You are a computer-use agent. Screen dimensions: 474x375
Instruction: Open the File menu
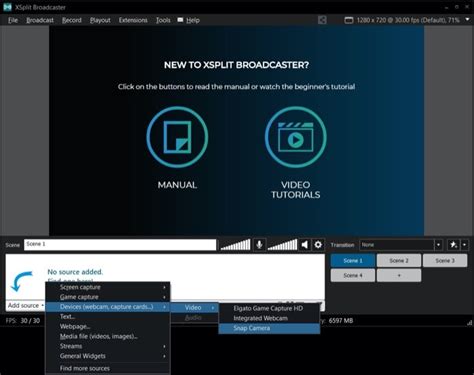[13, 20]
